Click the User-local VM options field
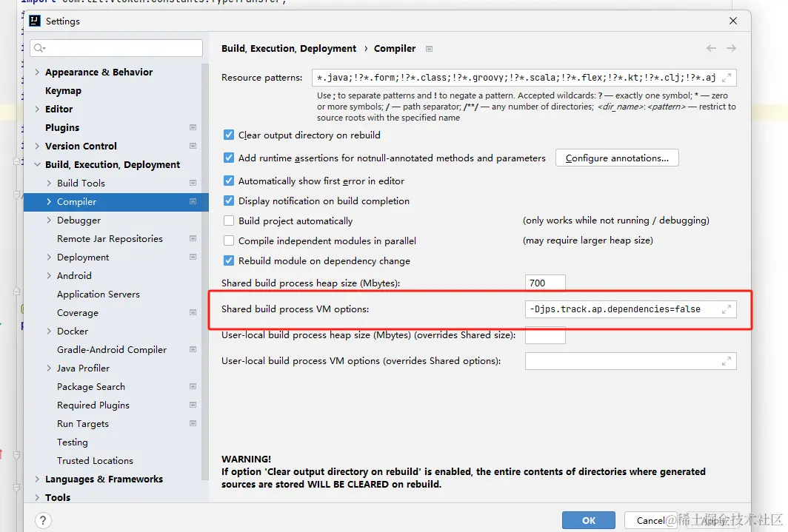Screen dimensions: 788x532 coord(631,361)
